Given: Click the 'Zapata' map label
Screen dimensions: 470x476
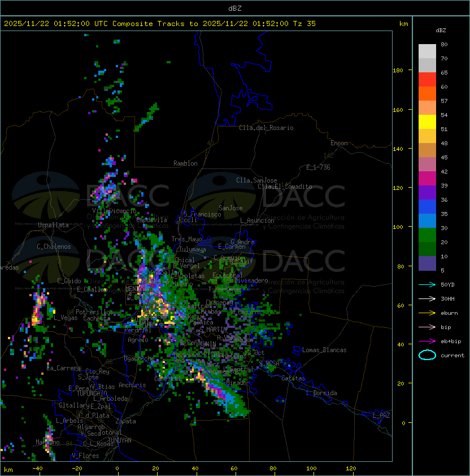Looking at the screenshot, I should click(x=125, y=421).
